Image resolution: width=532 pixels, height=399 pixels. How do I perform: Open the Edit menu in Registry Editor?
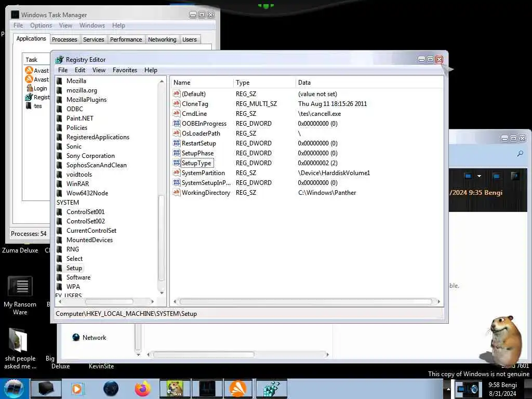click(80, 70)
